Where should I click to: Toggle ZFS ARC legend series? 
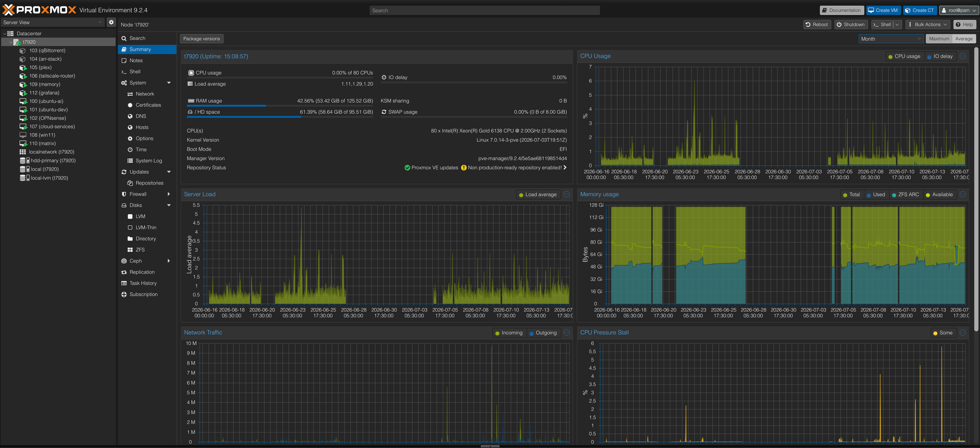(905, 195)
